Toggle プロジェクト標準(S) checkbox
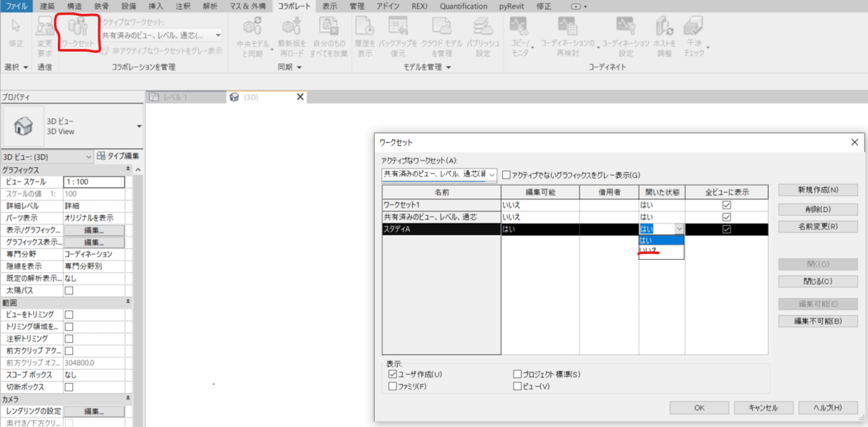The width and height of the screenshot is (868, 427). click(517, 374)
